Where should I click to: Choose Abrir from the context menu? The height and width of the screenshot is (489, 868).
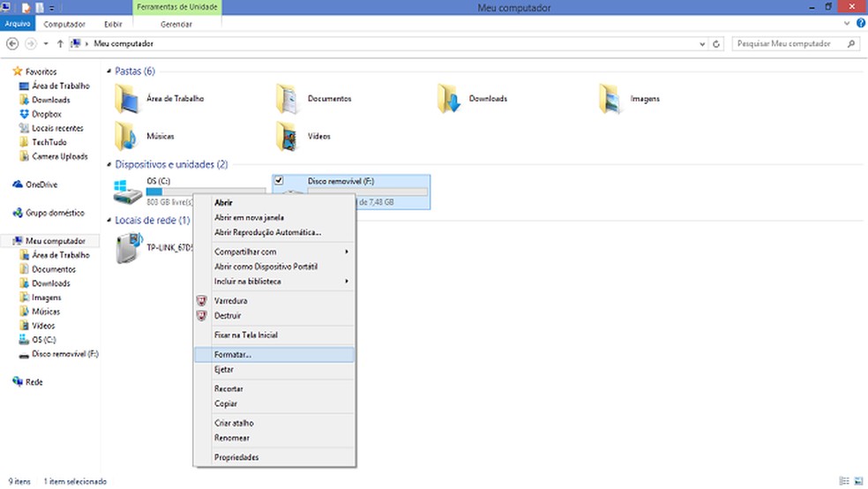tap(274, 203)
